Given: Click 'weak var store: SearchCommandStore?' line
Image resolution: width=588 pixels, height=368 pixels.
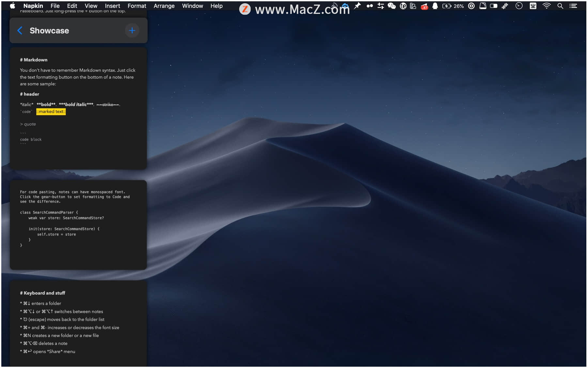Looking at the screenshot, I should [66, 218].
